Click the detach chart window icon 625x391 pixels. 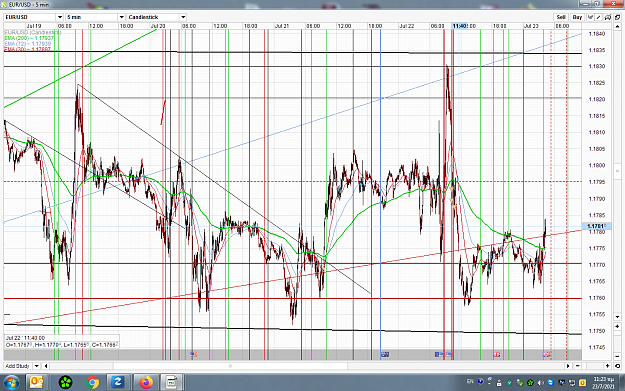[x=617, y=17]
